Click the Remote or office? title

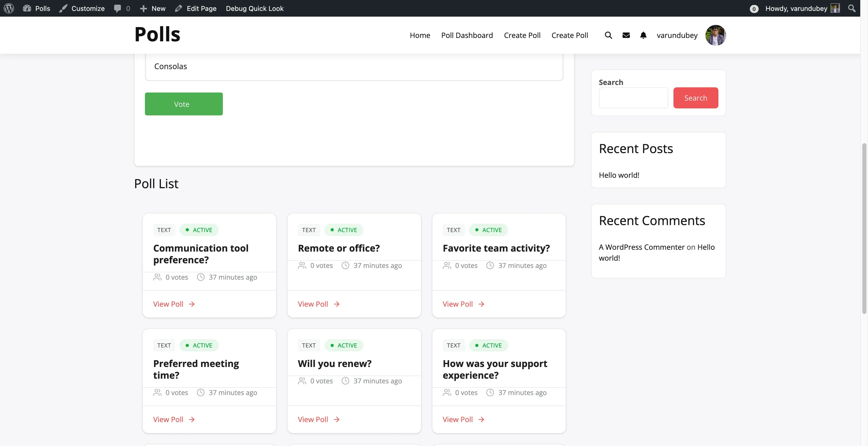[339, 248]
